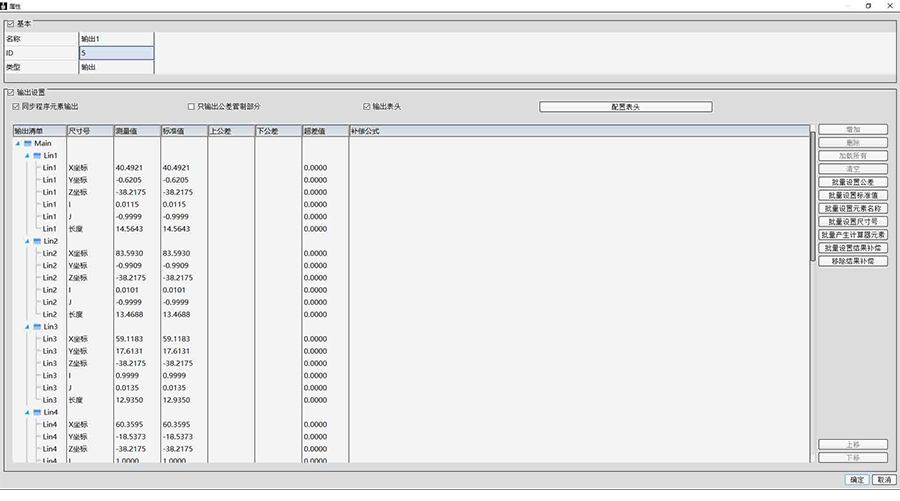The width and height of the screenshot is (900, 501).
Task: Click measured value 13.4688 for Lin2 长度
Action: click(129, 314)
